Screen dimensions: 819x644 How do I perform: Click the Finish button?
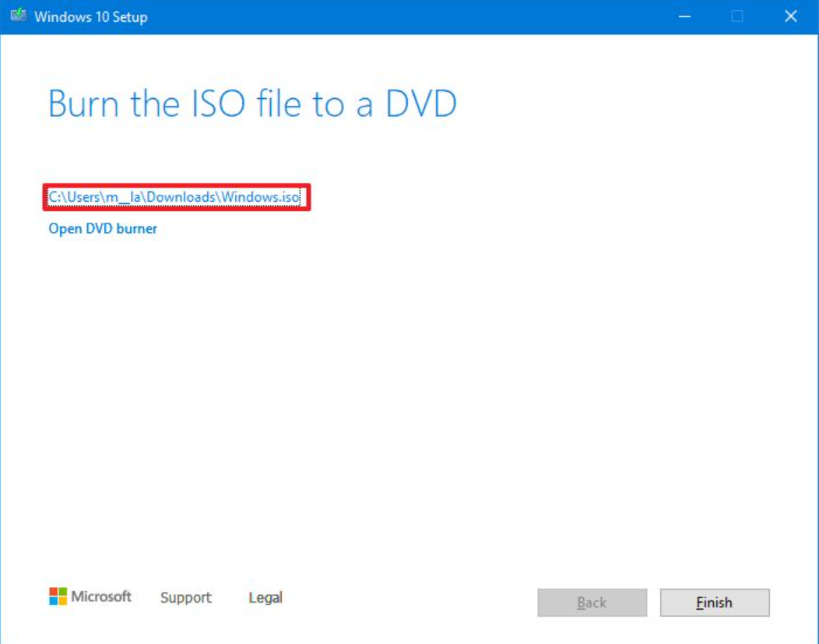[715, 602]
